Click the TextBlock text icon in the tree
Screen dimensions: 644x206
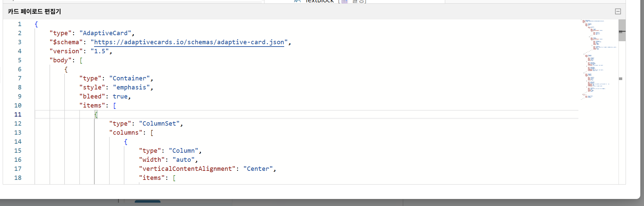pyautogui.click(x=298, y=1)
